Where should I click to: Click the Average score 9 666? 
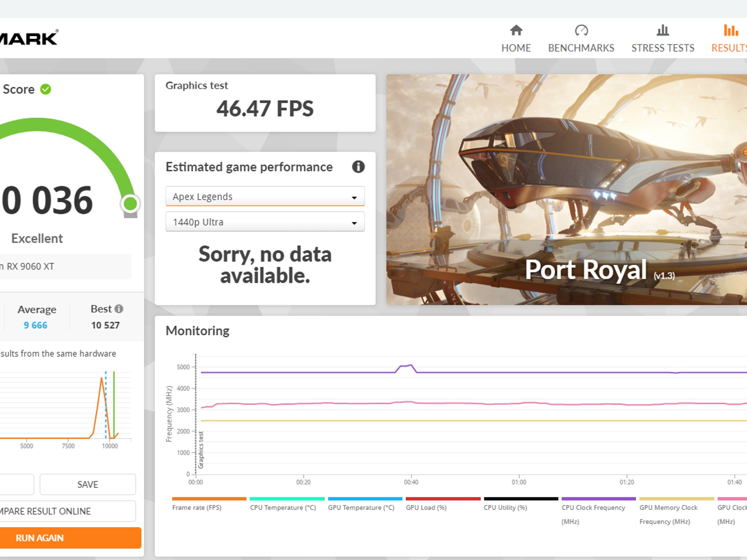pyautogui.click(x=35, y=325)
